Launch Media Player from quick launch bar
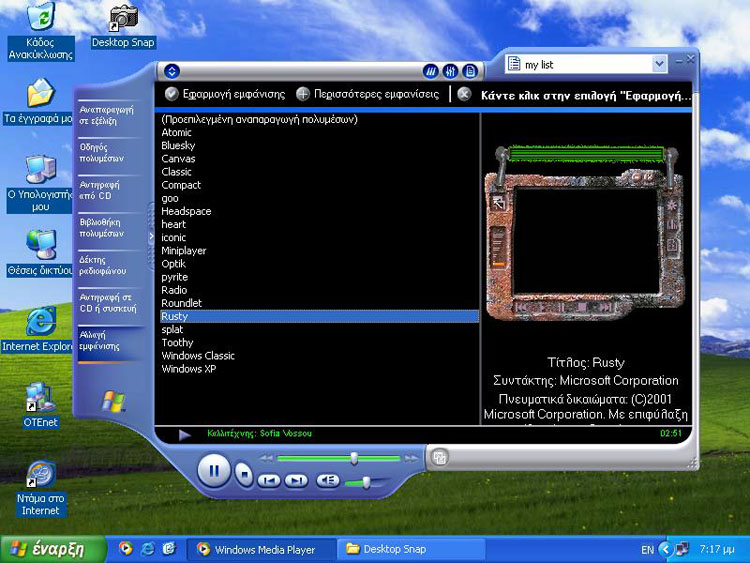This screenshot has width=750, height=563. coord(126,549)
